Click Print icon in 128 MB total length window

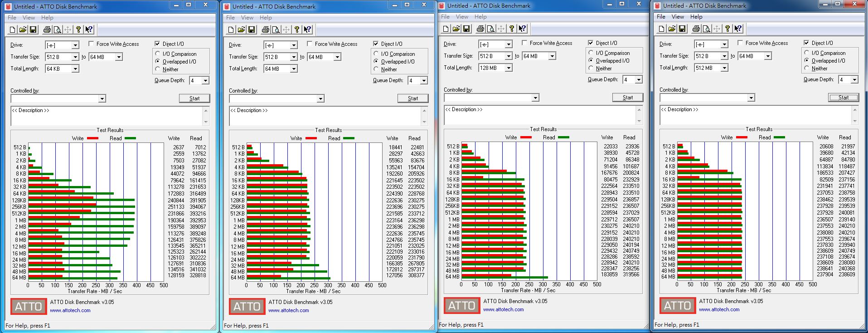click(480, 29)
